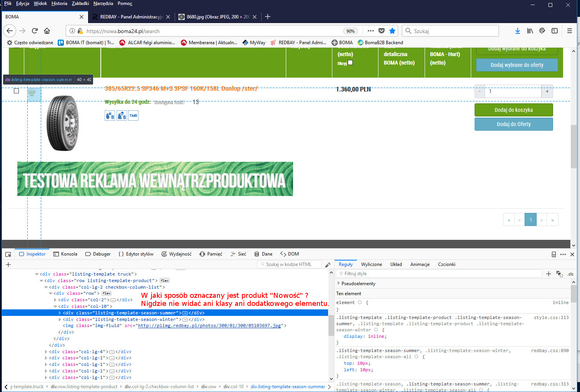Go to the browser home page icon

(47, 31)
